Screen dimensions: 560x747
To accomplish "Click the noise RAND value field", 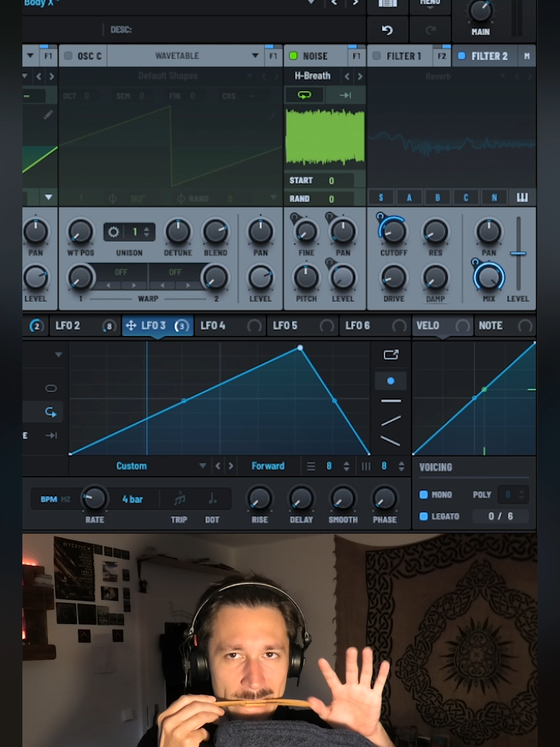I will point(331,199).
